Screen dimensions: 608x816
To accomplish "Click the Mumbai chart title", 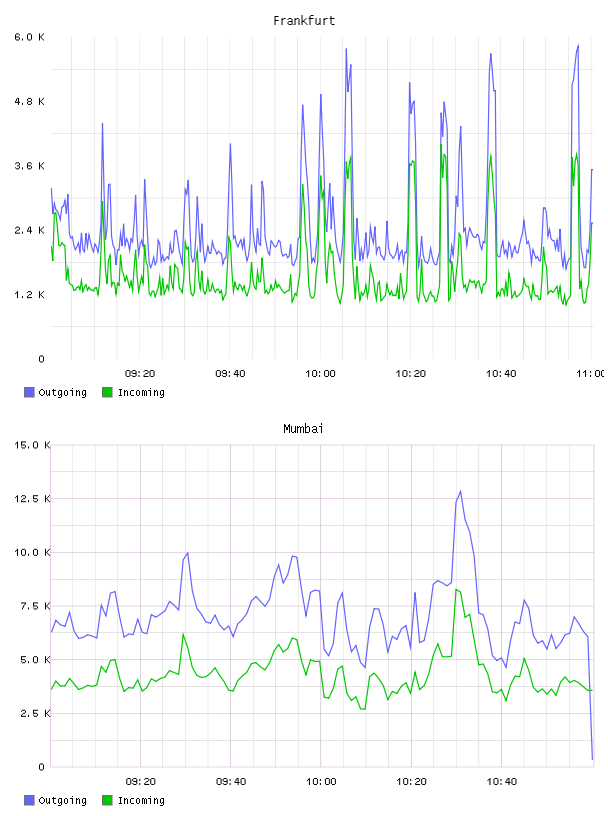I will [x=303, y=429].
